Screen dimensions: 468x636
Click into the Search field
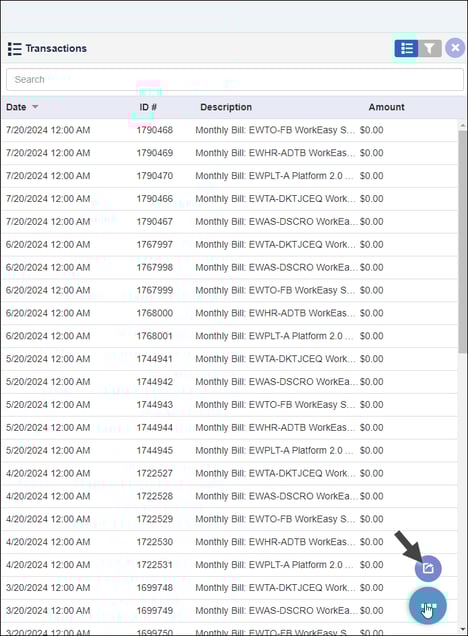point(235,80)
